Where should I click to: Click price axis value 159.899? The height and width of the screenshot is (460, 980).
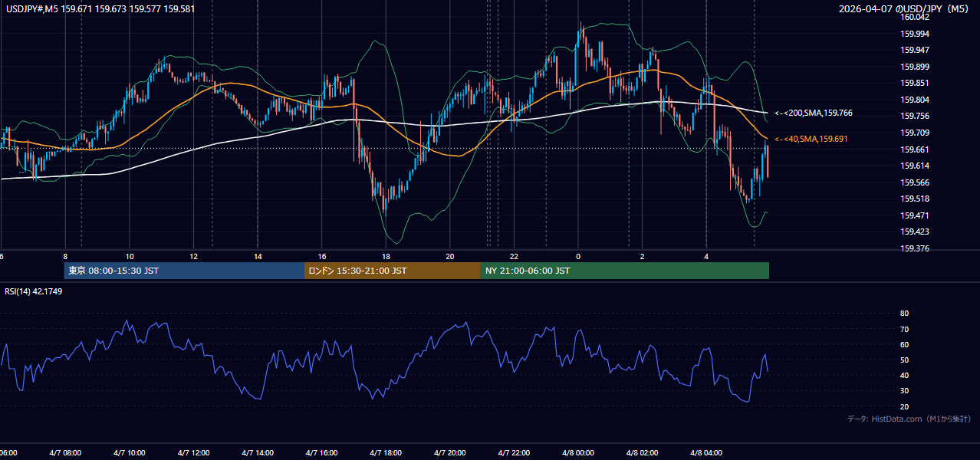tap(916, 67)
